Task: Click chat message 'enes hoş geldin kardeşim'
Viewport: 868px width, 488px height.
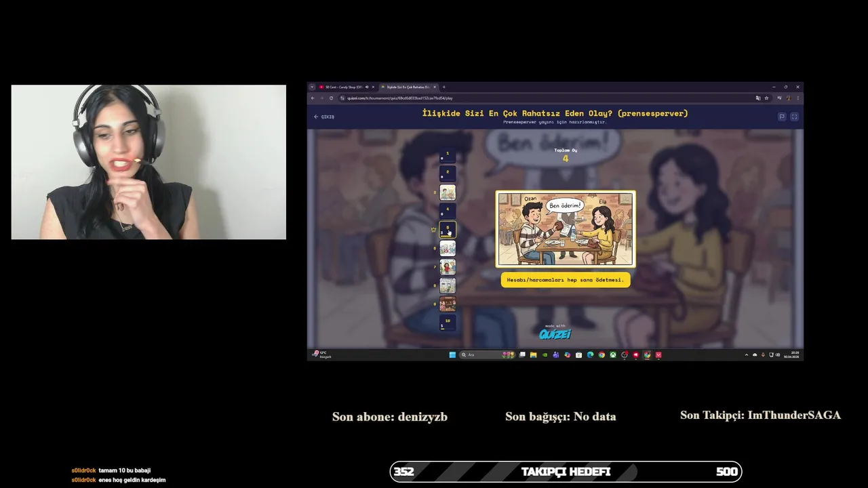Action: (132, 480)
